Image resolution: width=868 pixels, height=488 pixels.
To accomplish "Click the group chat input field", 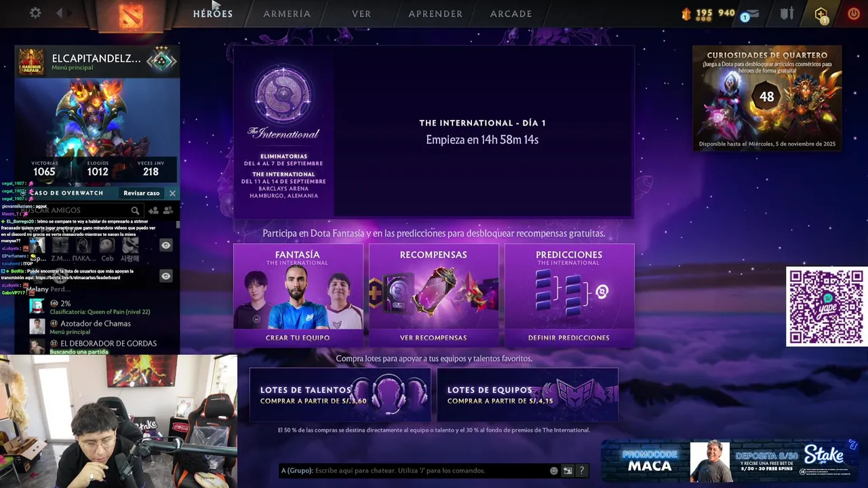I will coord(414,470).
